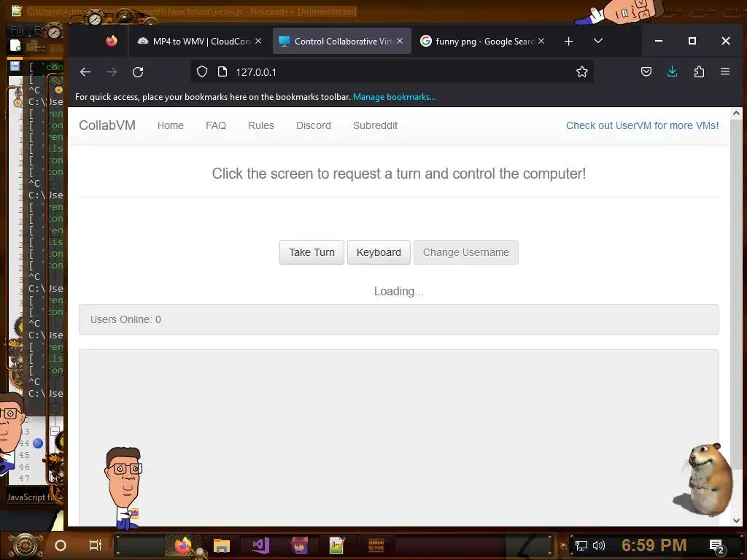Click the Notepad++ new file icon
This screenshot has width=747, height=560.
15,46
